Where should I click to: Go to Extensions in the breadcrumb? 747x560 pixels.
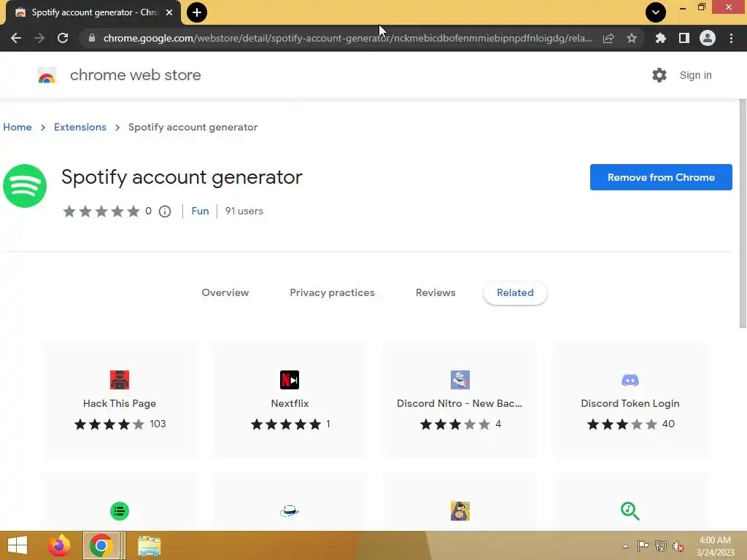(80, 127)
